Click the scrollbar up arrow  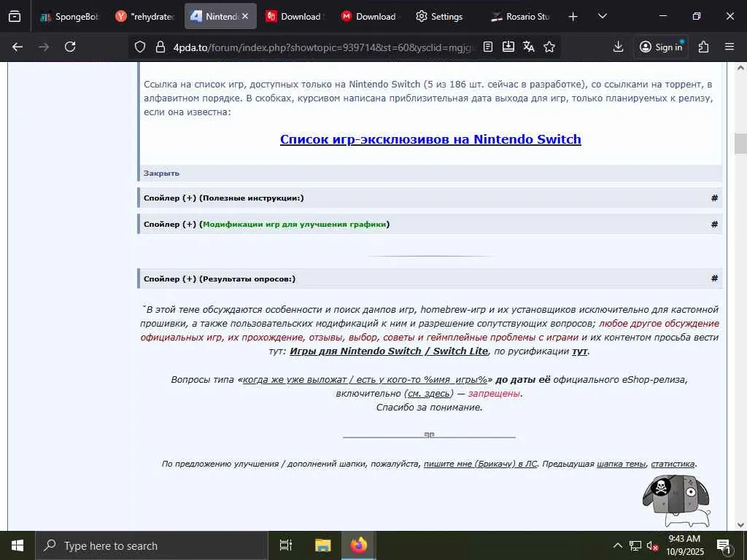click(741, 68)
